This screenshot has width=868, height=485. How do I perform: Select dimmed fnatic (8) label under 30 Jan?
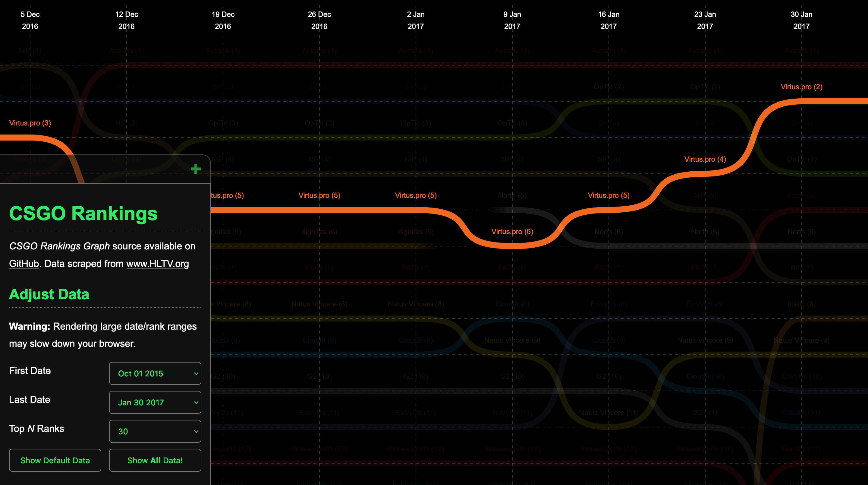pos(801,304)
